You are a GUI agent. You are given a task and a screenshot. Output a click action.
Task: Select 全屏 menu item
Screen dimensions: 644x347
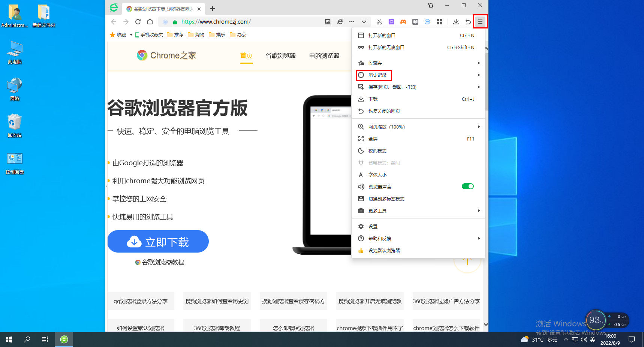click(418, 139)
